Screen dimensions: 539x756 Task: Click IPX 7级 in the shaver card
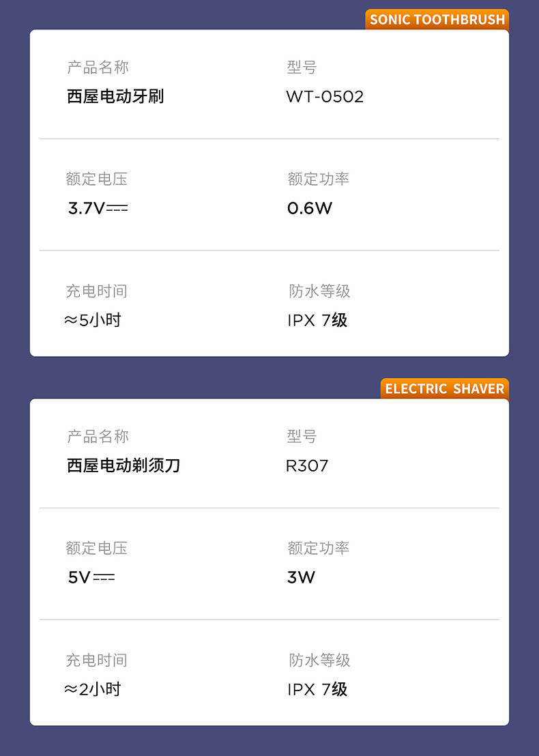point(317,689)
